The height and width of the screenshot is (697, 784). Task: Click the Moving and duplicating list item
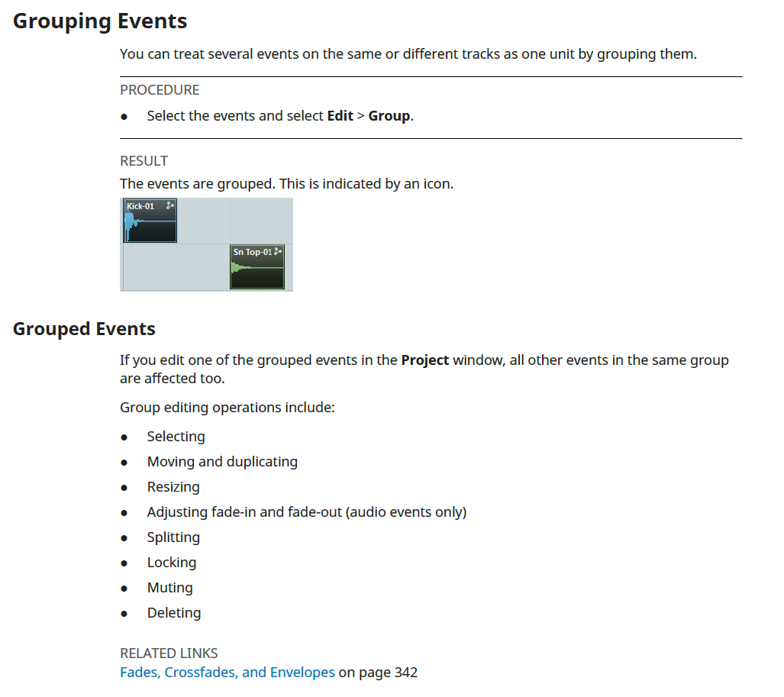pyautogui.click(x=222, y=462)
